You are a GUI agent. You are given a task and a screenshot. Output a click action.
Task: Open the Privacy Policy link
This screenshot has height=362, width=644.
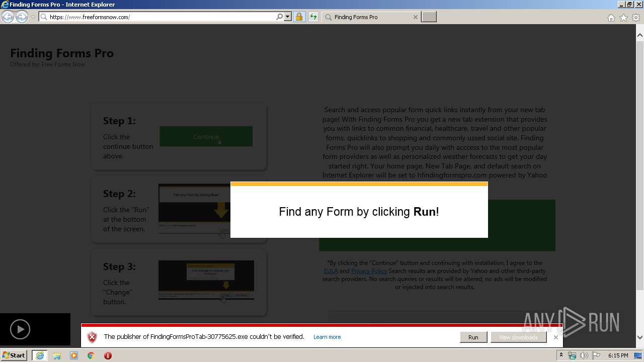[x=369, y=271]
